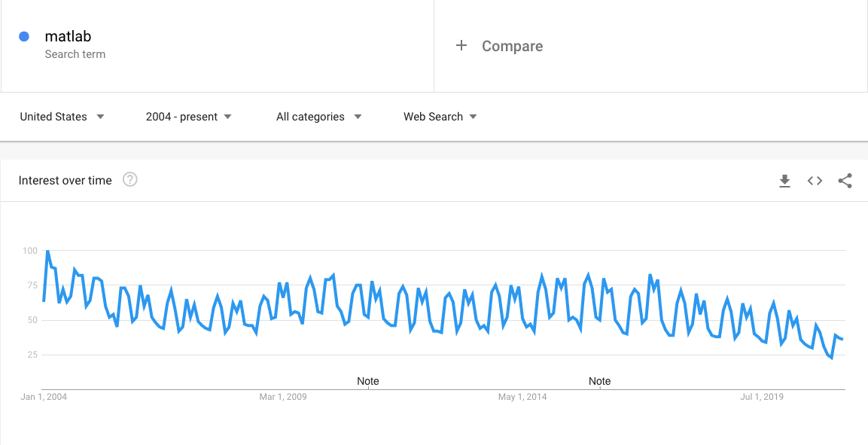Viewport: 868px width, 445px height.
Task: Open the United States region dropdown
Action: tap(62, 117)
